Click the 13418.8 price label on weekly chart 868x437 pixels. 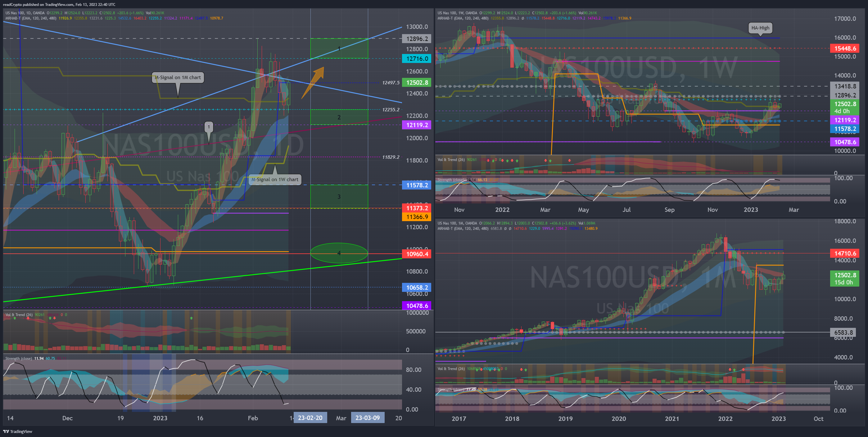point(845,86)
